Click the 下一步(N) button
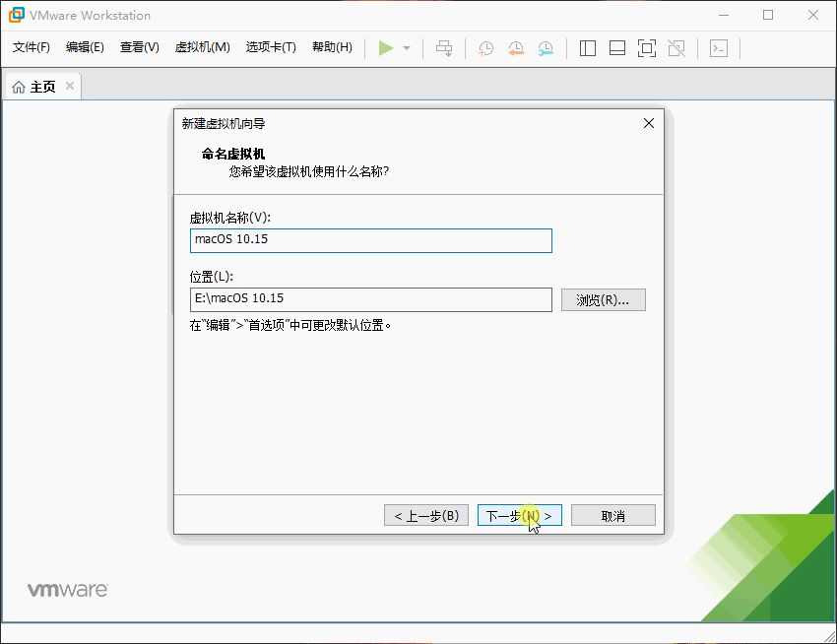Image resolution: width=837 pixels, height=644 pixels. (519, 514)
